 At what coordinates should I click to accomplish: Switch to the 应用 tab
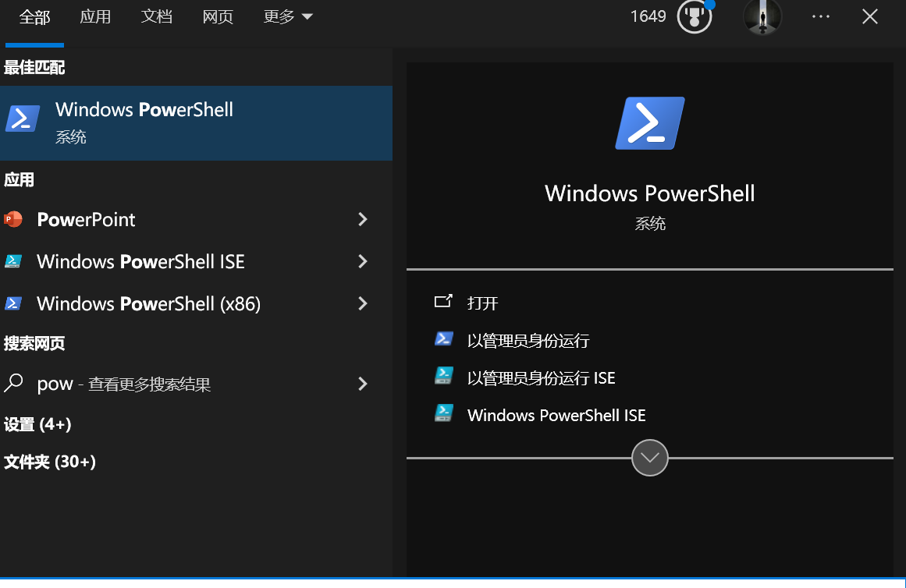pos(95,16)
